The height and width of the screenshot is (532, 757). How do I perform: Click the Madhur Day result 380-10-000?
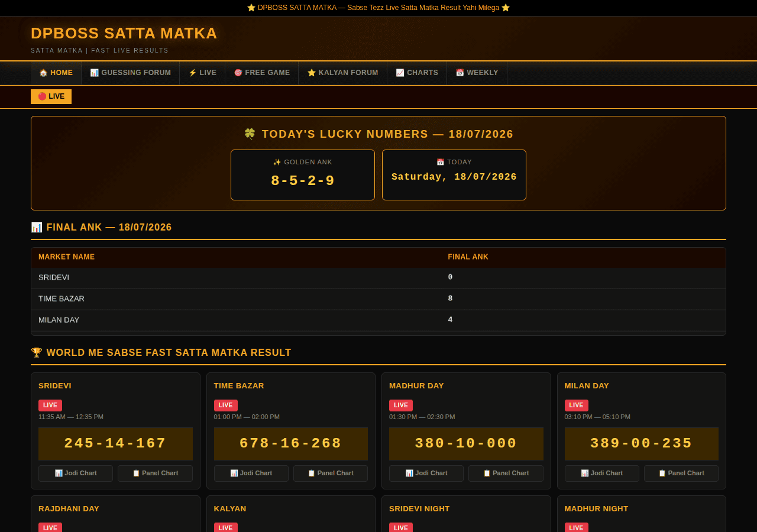tap(466, 443)
